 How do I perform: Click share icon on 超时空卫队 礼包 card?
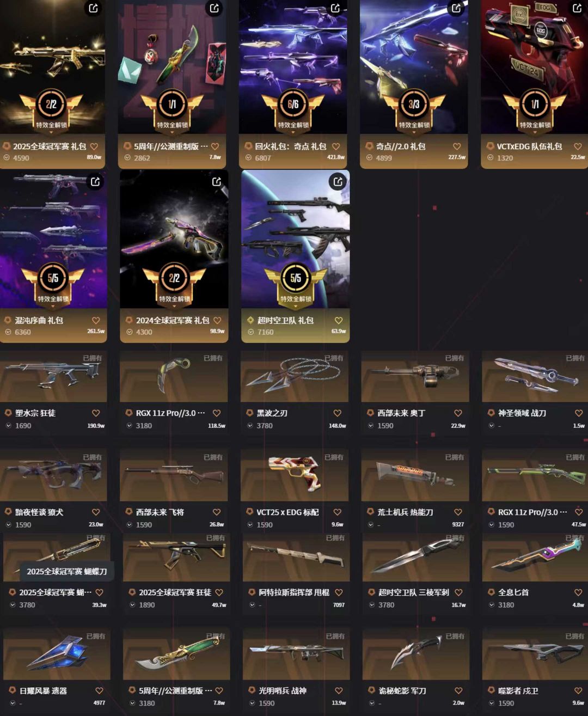pyautogui.click(x=338, y=181)
